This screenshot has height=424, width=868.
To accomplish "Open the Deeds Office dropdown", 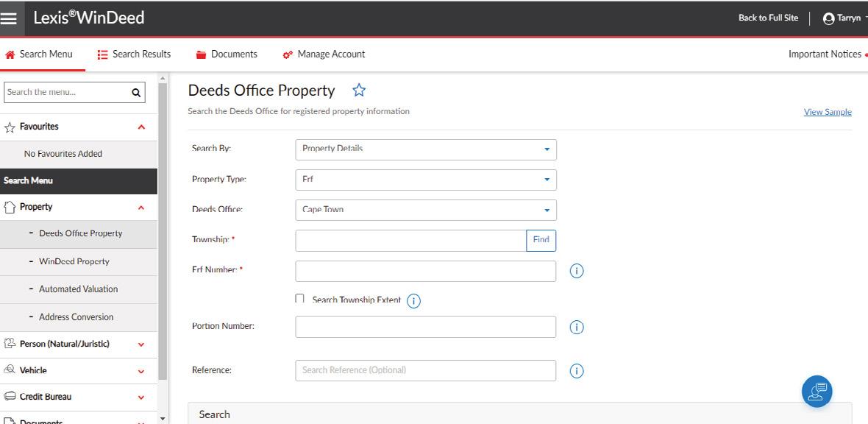I will tap(426, 210).
